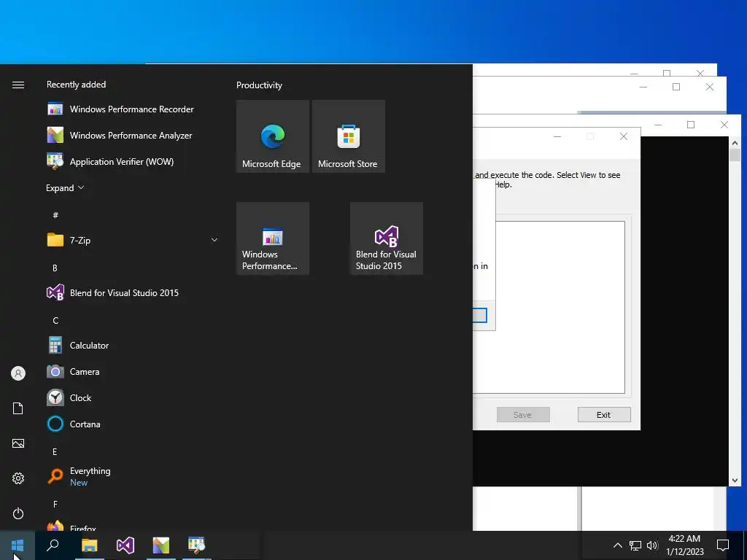Click the Productivity group header
This screenshot has width=747, height=560.
point(259,85)
